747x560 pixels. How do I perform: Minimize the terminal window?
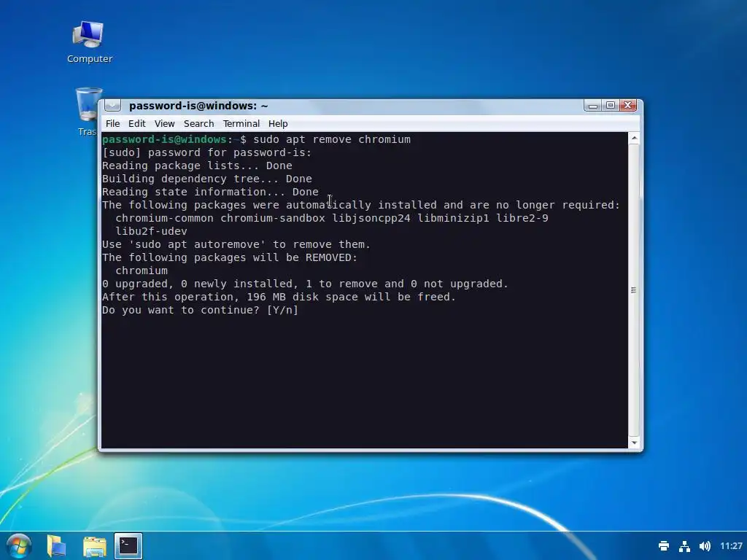click(x=592, y=105)
